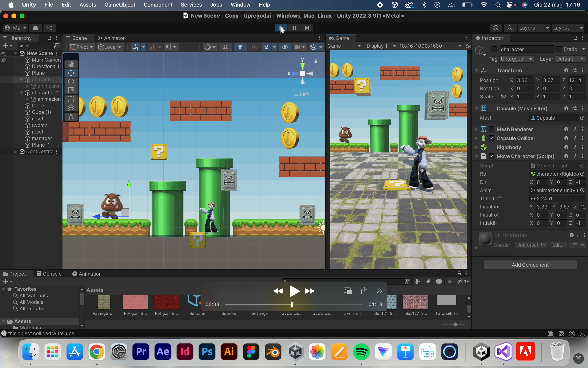Open the Tag Untagged dropdown
Viewport: 588px width, 368px height.
(517, 59)
